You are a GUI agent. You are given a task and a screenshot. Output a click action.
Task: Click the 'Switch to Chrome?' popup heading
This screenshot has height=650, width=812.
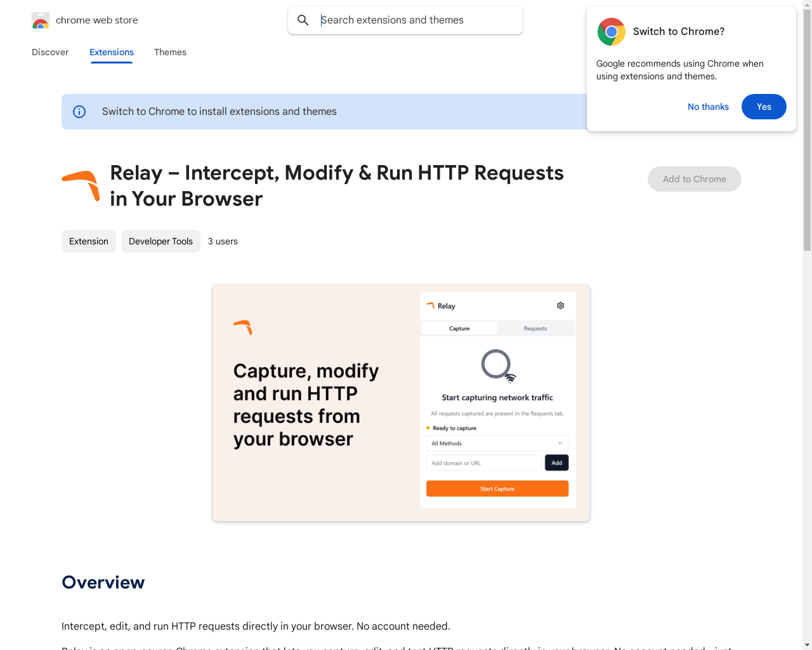point(679,32)
